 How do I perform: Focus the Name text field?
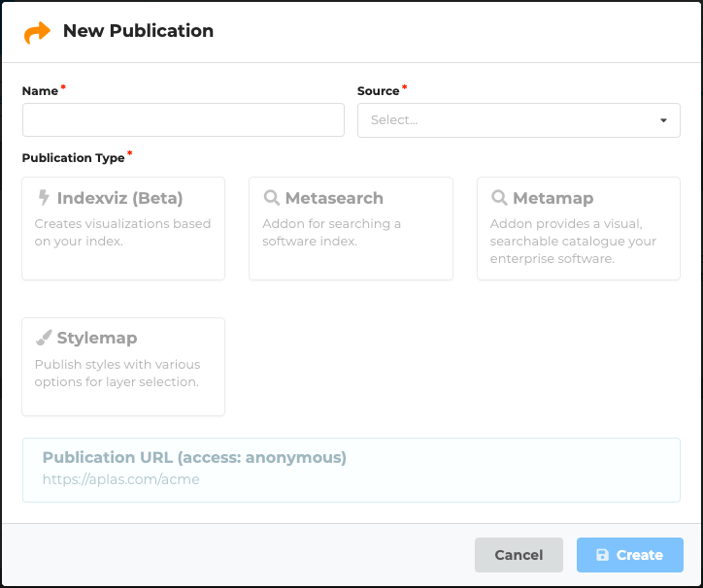[x=183, y=120]
